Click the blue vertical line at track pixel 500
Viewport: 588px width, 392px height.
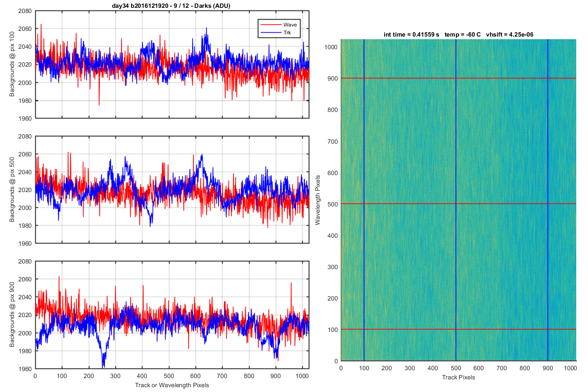456,200
